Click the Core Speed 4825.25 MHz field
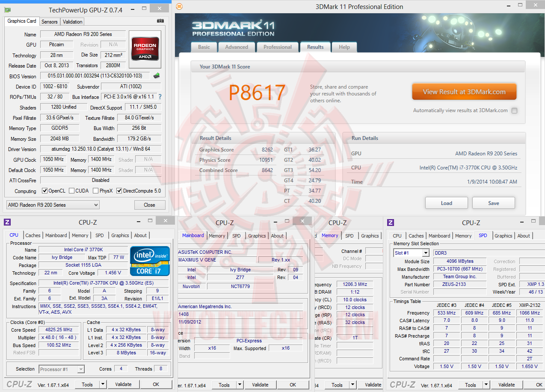545x392 pixels. tap(59, 330)
